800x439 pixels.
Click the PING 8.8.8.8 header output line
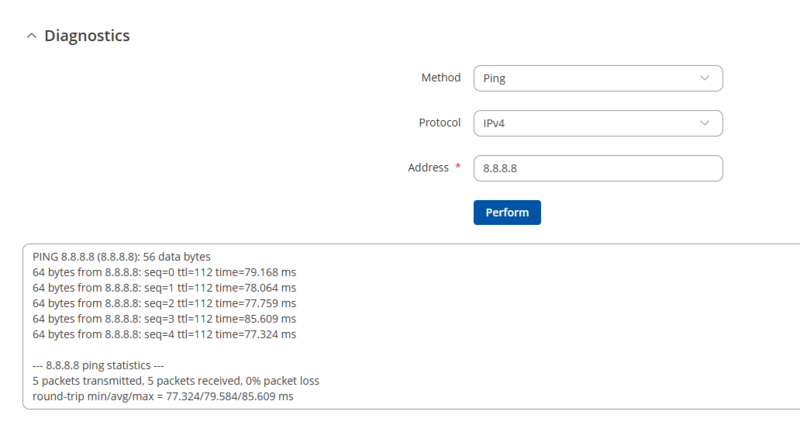[121, 257]
